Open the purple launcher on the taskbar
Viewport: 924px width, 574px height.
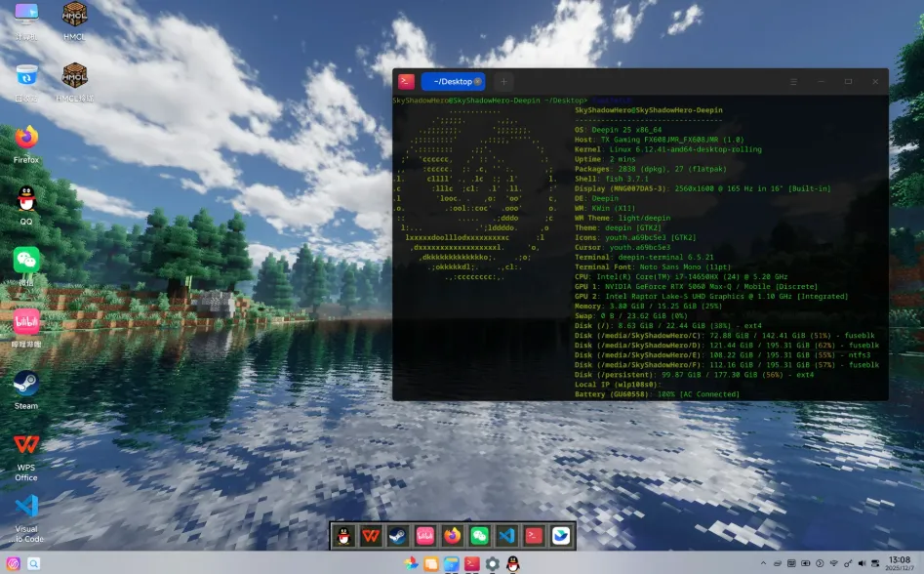[13, 564]
